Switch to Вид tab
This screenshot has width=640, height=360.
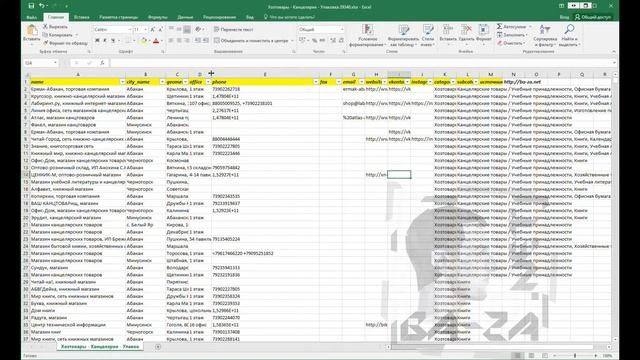click(249, 17)
